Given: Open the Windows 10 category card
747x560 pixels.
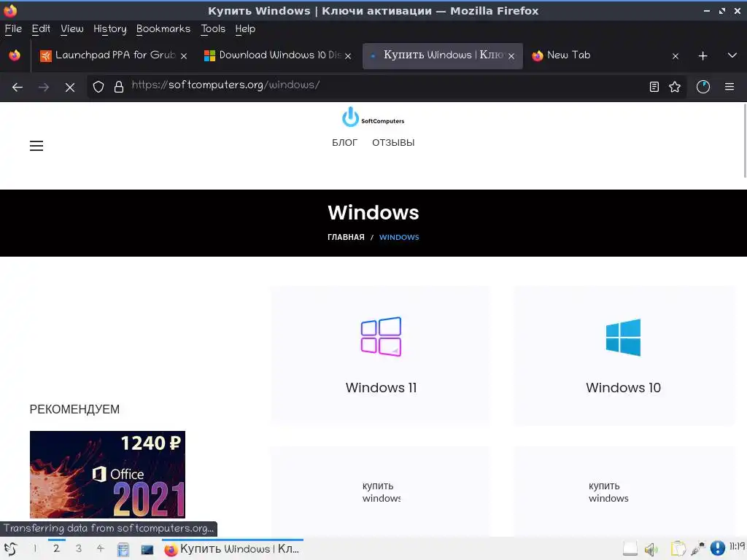Looking at the screenshot, I should coord(624,354).
